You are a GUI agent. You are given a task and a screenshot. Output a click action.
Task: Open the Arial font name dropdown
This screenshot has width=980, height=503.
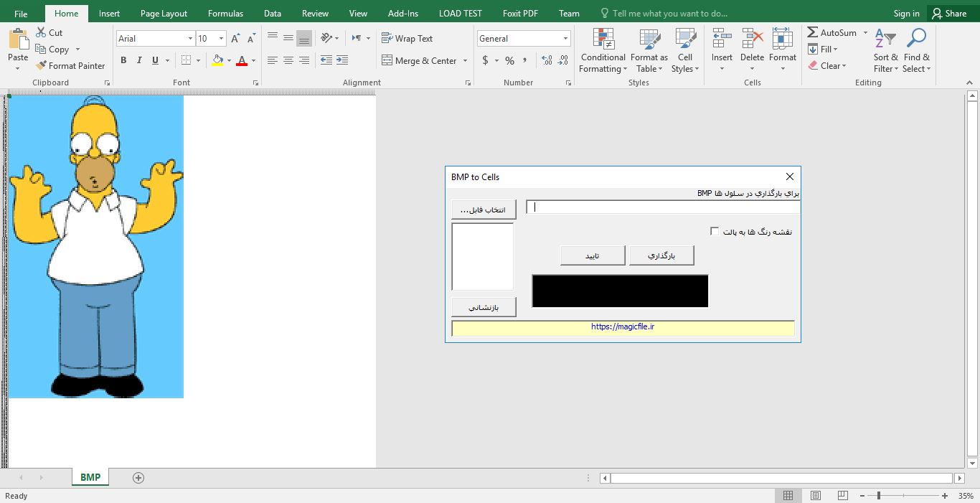pos(190,39)
